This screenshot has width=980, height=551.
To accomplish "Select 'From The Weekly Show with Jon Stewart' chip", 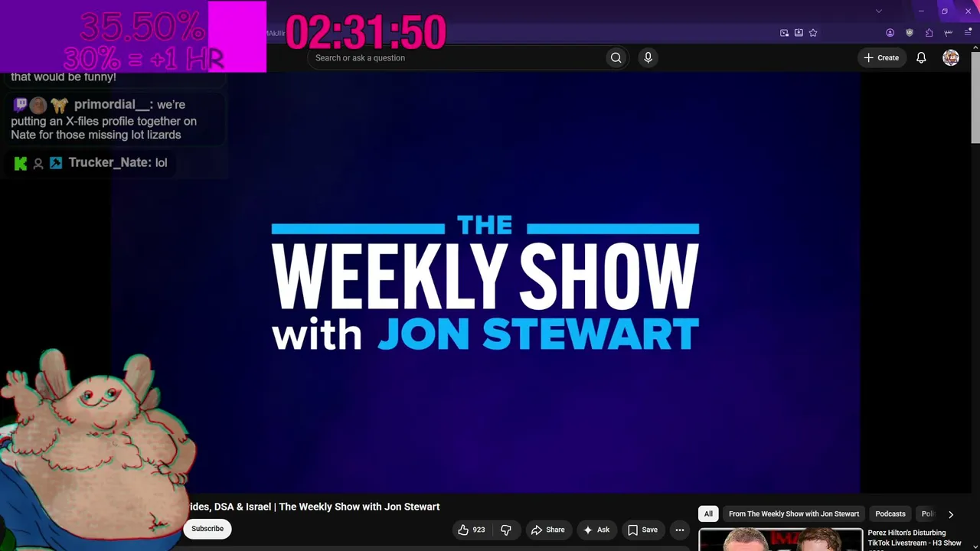I will click(x=794, y=514).
